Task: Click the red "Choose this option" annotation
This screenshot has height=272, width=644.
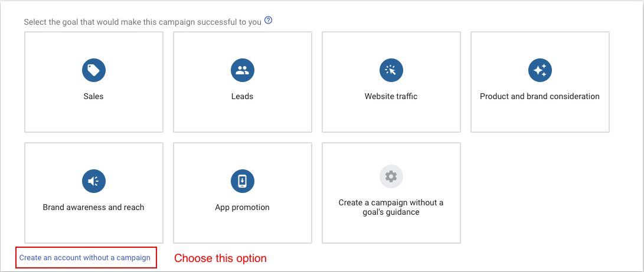Action: coord(220,258)
